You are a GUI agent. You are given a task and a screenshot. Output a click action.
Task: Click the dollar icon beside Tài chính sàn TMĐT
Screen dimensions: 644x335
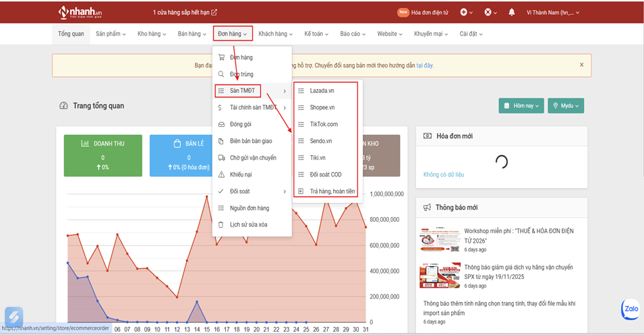220,108
